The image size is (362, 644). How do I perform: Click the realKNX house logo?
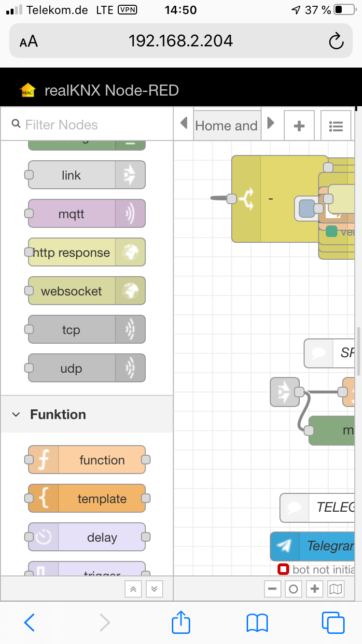[x=28, y=90]
